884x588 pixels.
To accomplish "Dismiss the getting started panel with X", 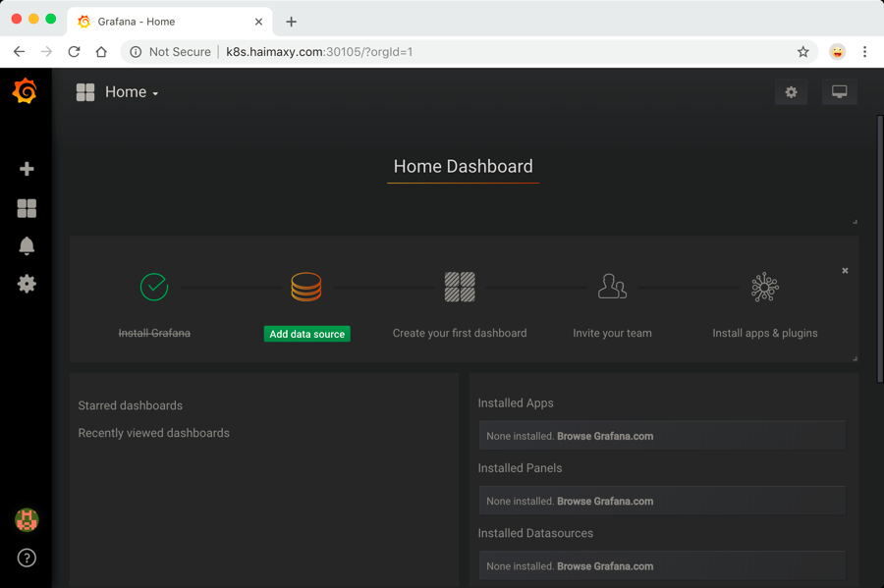I will (845, 270).
